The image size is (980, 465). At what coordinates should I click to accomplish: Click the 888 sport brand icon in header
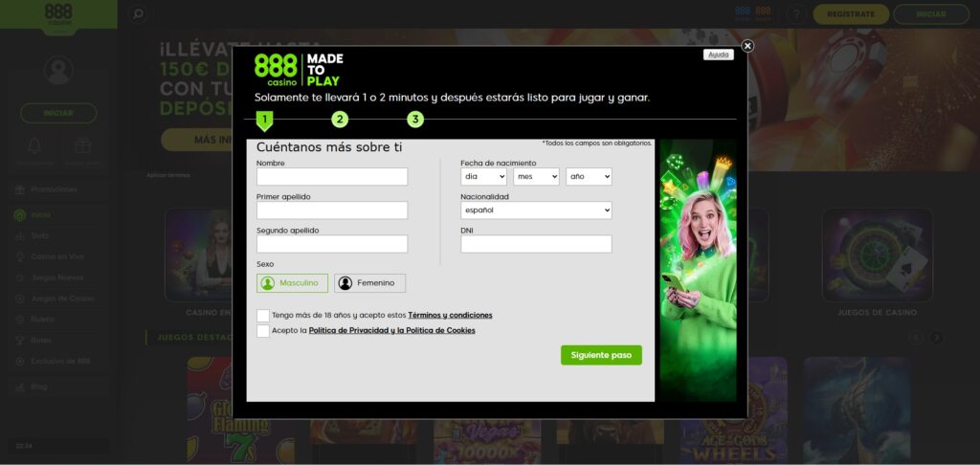(x=763, y=13)
